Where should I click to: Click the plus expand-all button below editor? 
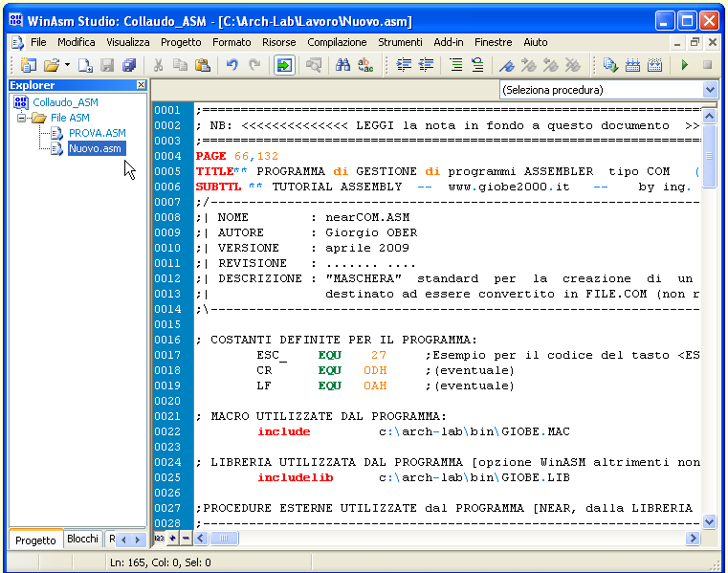[173, 539]
